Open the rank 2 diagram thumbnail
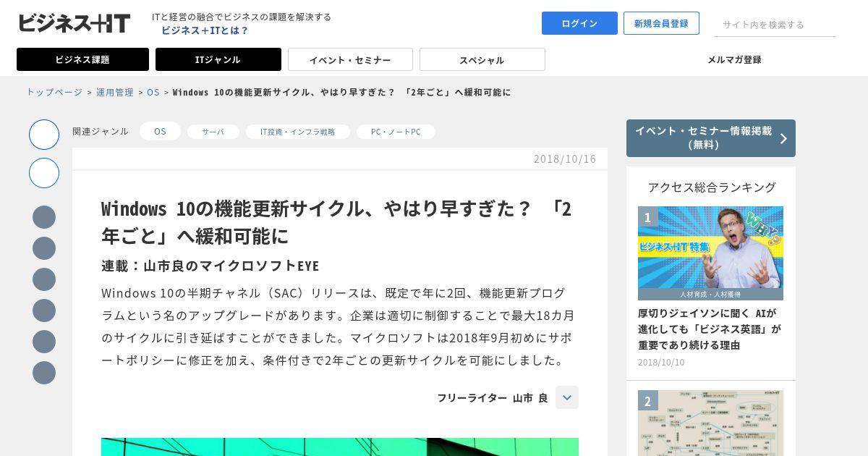 pos(710,423)
